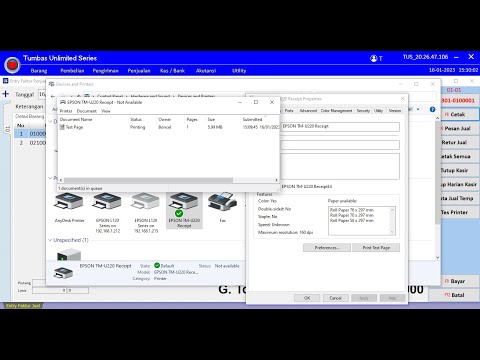Image resolution: width=480 pixels, height=360 pixels.
Task: Switch to the Utility tab in Properties dialog
Action: pyautogui.click(x=378, y=110)
